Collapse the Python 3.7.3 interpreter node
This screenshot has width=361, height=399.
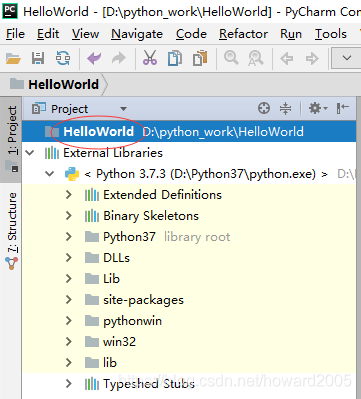(50, 174)
